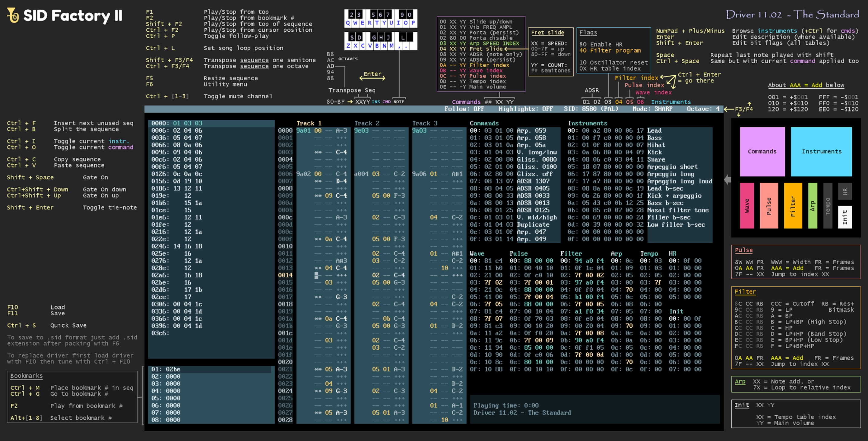The height and width of the screenshot is (441, 868).
Task: Toggle the Follow: OFF status entry
Action: coord(464,109)
